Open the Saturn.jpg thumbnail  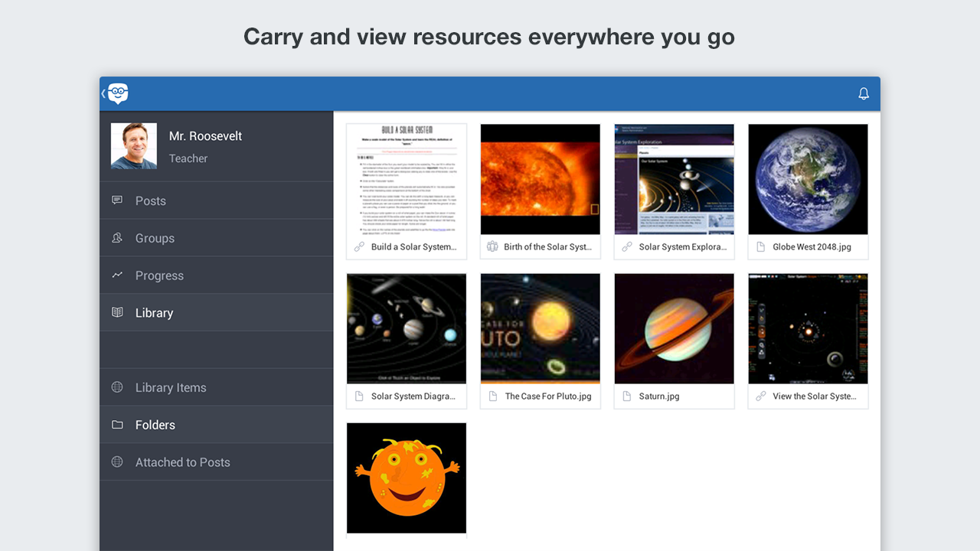[674, 328]
